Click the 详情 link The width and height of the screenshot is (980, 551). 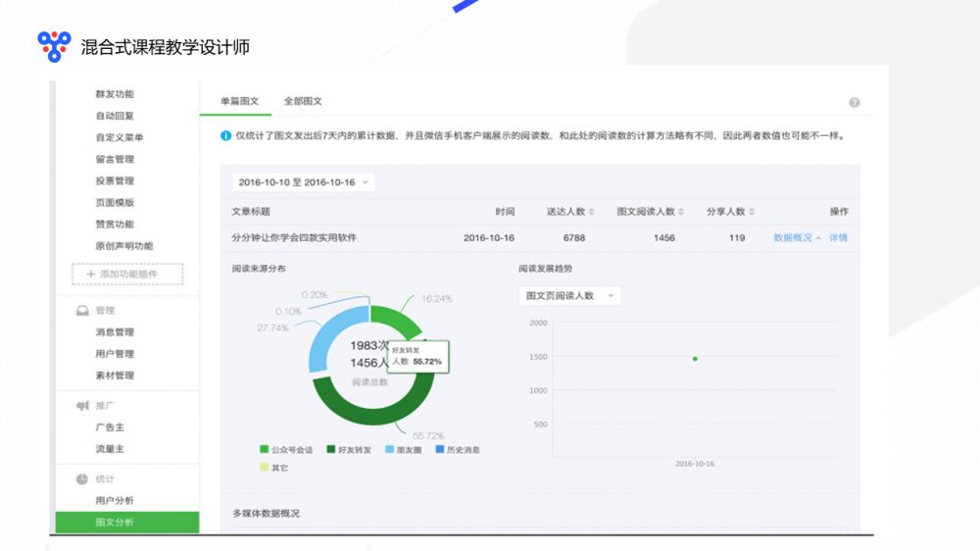pos(838,238)
